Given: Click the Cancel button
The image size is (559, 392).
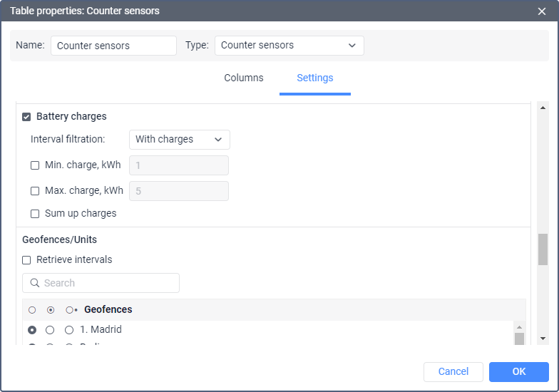Looking at the screenshot, I should pos(453,371).
